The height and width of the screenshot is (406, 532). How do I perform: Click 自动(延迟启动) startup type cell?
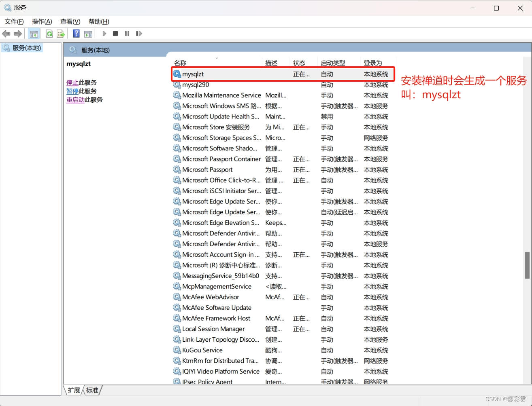coord(339,212)
